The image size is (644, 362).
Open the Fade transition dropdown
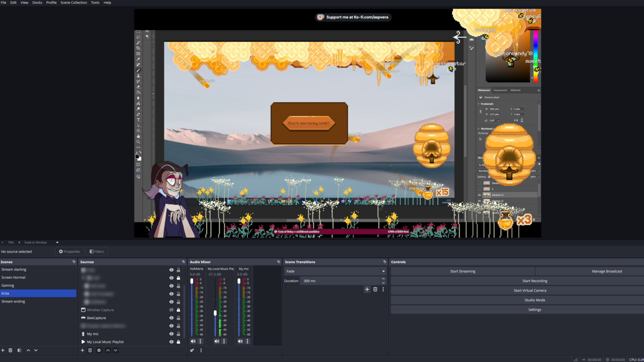[x=383, y=271]
